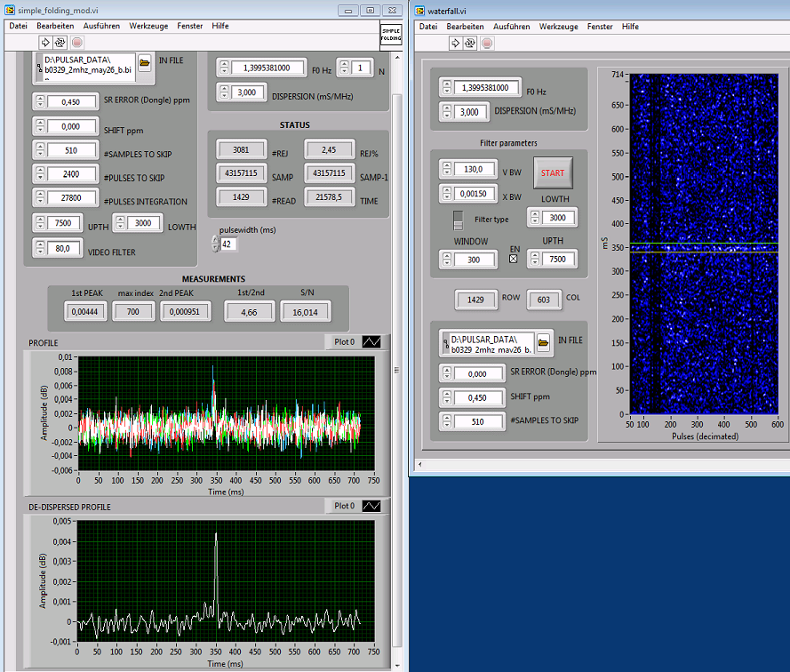Click Run arrow in waterfall.vi toolbar
790x672 pixels.
click(455, 42)
